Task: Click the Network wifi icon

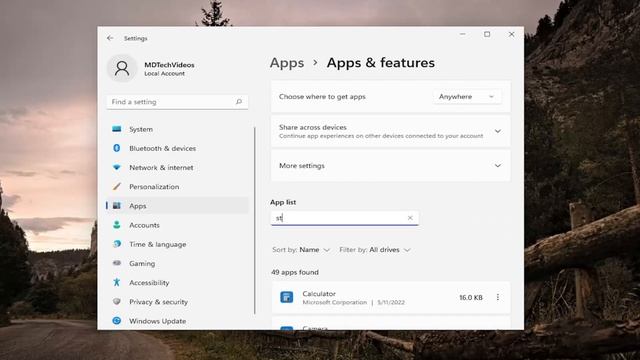Action: (x=117, y=167)
